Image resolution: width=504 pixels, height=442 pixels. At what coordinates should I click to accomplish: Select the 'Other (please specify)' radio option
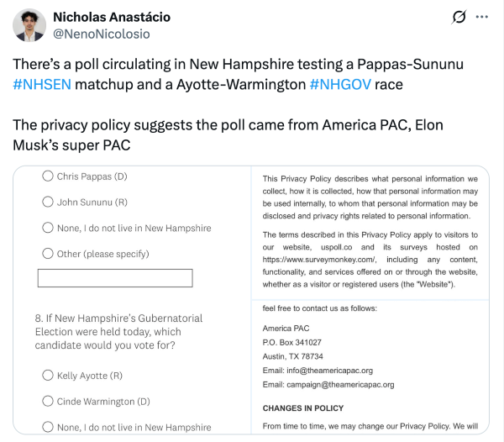(x=47, y=254)
